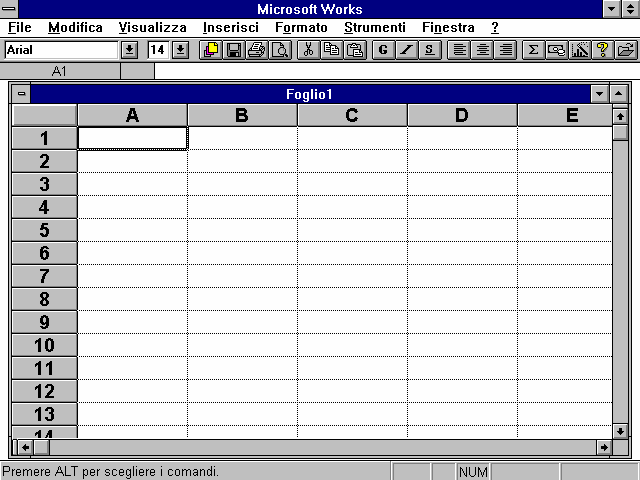640x480 pixels.
Task: Click the formula bar entry area
Action: [396, 71]
